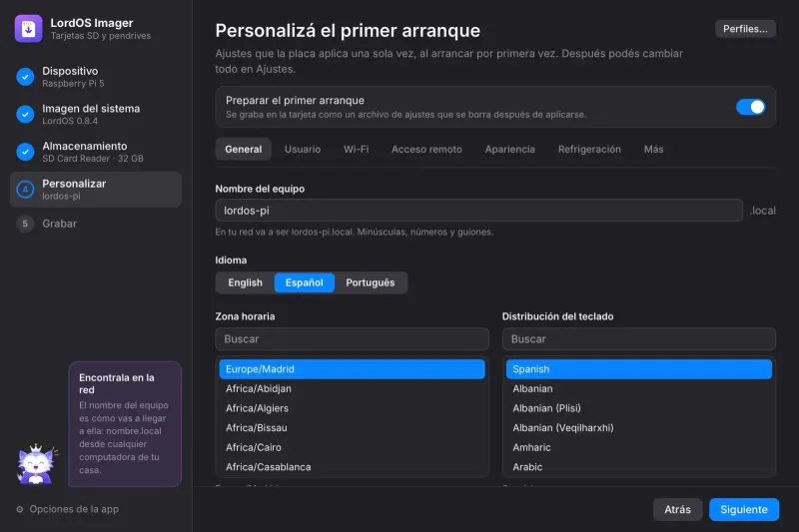Open the Wi-Fi tab
Screen dimensions: 799x532
click(357, 149)
